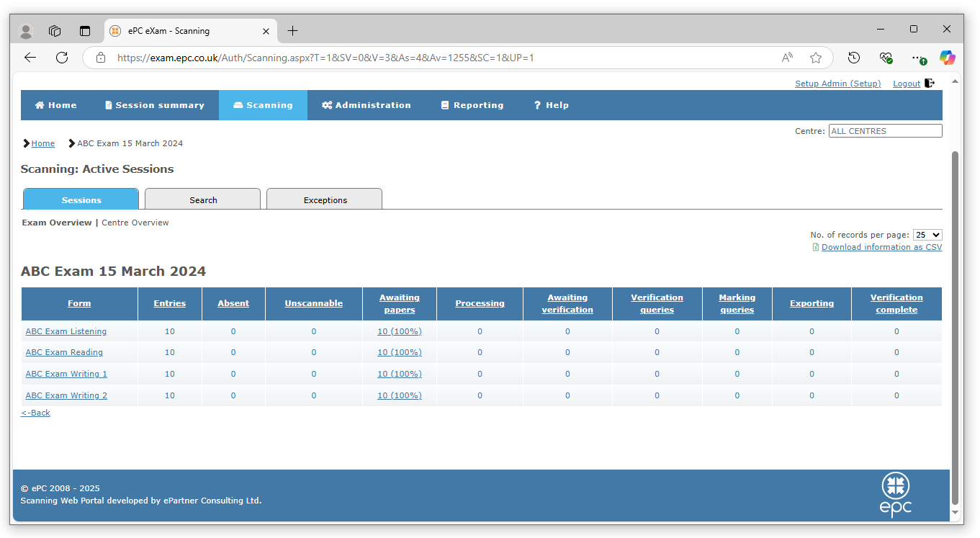Sort by Verification queries column header

pos(657,303)
